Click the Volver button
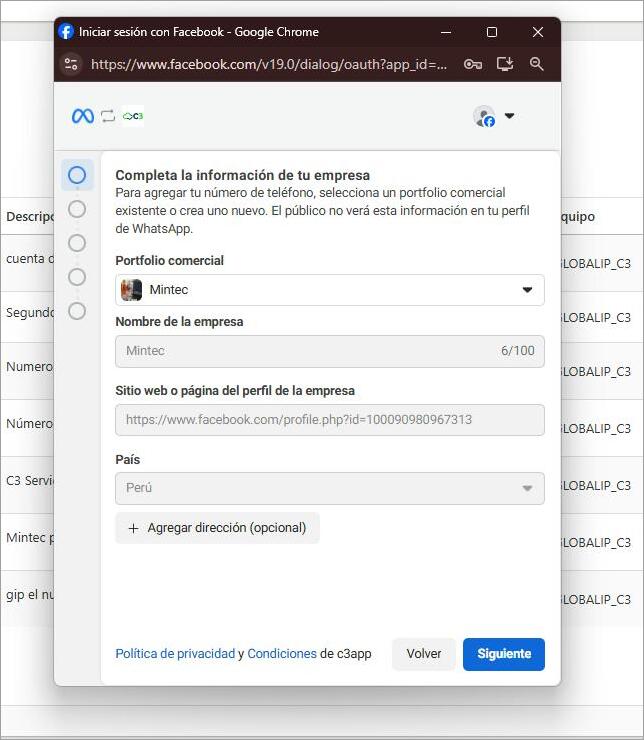This screenshot has height=740, width=644. 424,654
